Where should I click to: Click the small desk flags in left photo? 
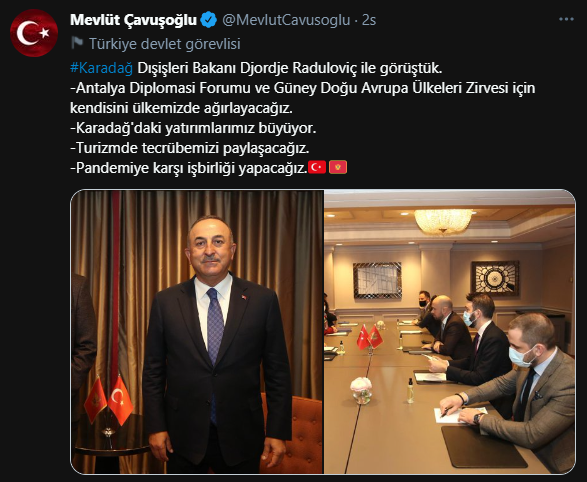pos(109,400)
